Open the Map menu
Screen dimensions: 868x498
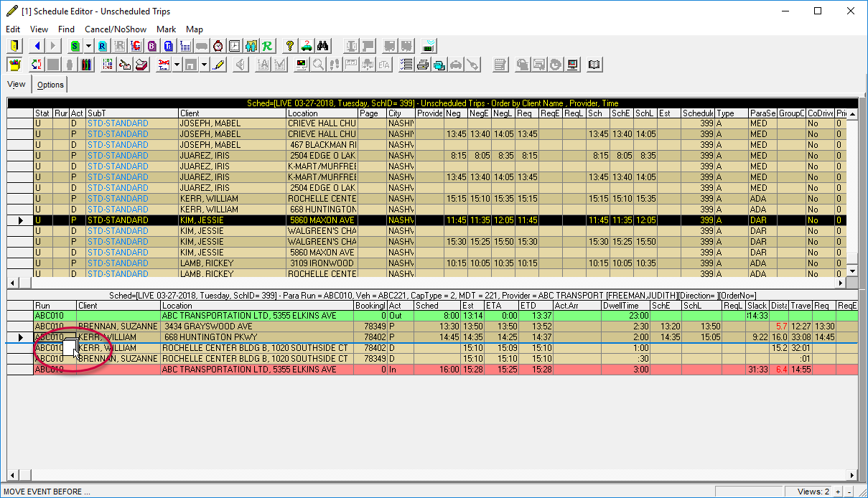pyautogui.click(x=194, y=29)
